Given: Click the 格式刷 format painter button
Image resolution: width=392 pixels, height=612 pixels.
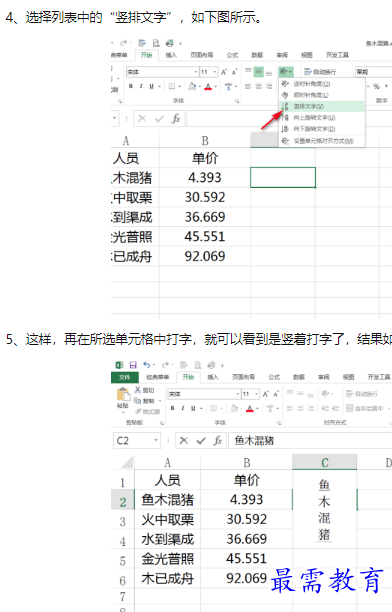Looking at the screenshot, I should pos(147,411).
